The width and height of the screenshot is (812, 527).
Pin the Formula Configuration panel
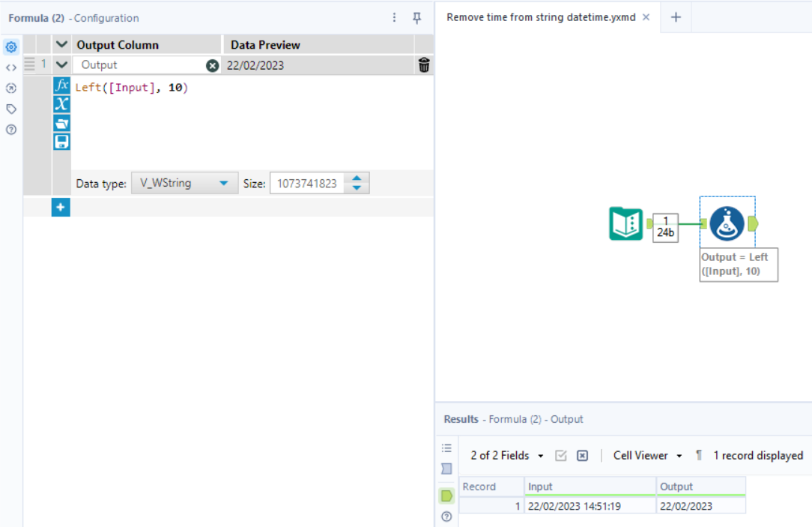click(416, 17)
